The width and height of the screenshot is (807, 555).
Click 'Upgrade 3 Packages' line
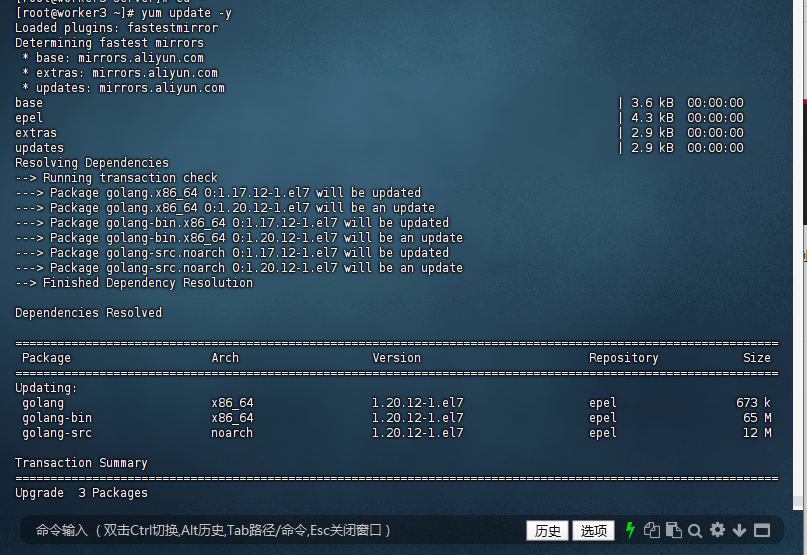(81, 493)
